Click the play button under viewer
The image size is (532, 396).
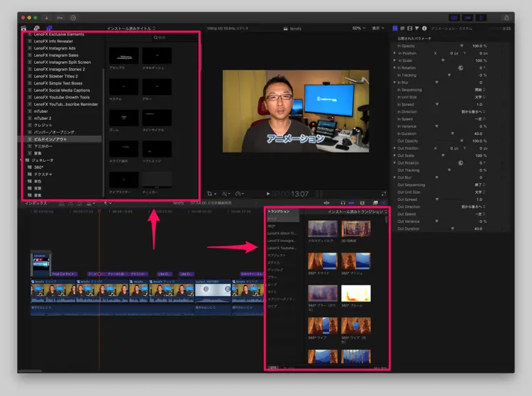tap(268, 193)
